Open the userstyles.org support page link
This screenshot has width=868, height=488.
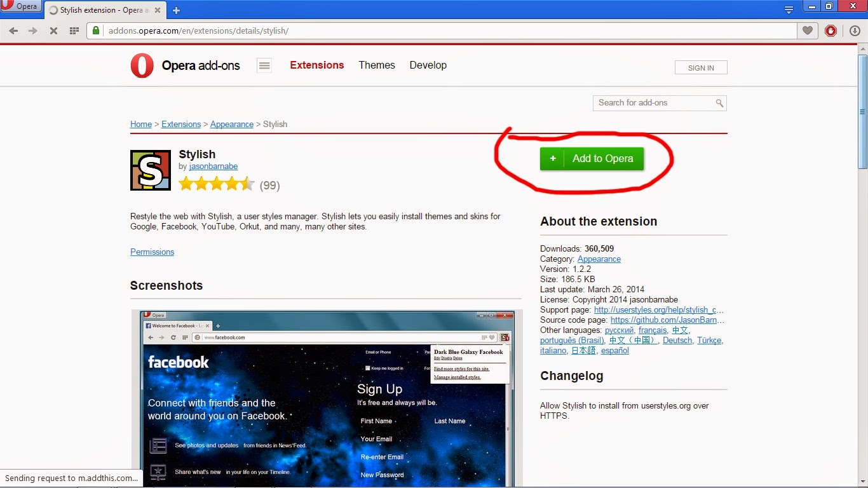click(659, 309)
